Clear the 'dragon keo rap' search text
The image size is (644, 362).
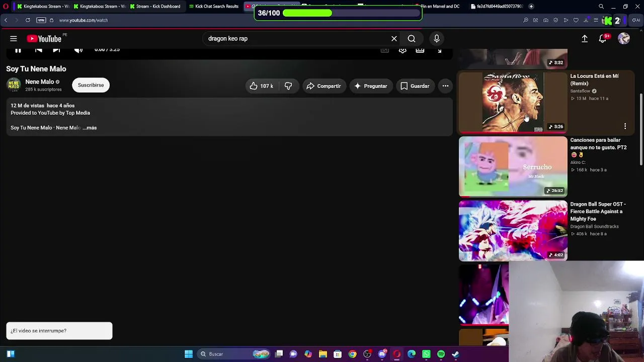(394, 39)
